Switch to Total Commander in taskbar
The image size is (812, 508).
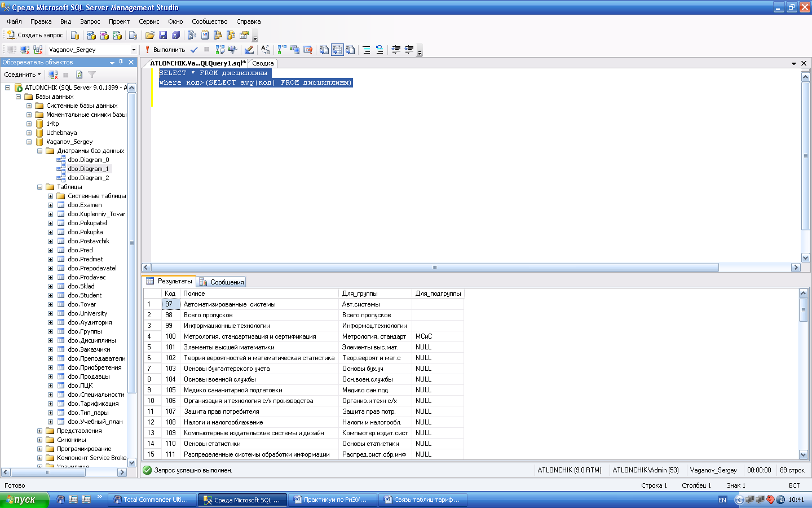pos(153,500)
